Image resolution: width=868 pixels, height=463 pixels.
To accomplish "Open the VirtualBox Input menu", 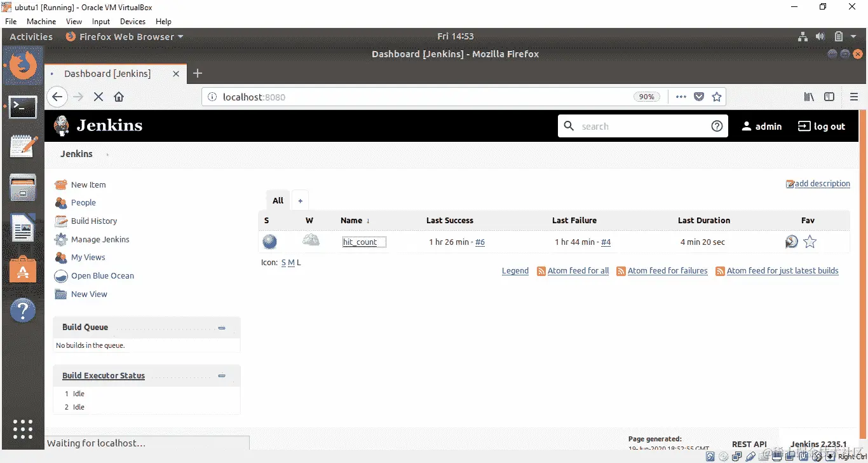I will 100,21.
